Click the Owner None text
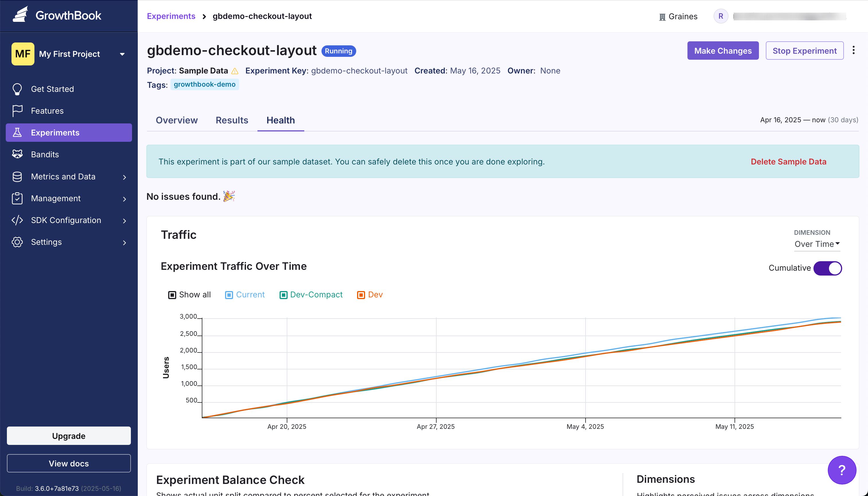868x496 pixels. point(534,71)
